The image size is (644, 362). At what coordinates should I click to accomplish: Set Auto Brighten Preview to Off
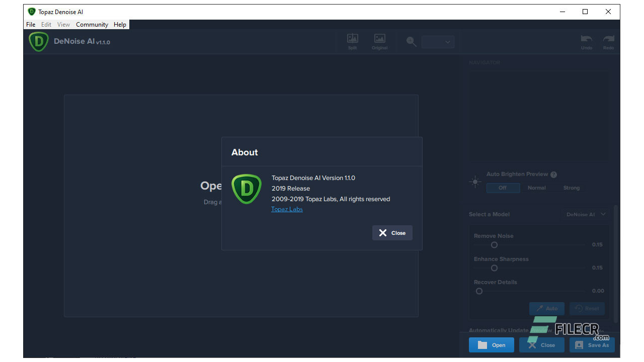(x=502, y=188)
